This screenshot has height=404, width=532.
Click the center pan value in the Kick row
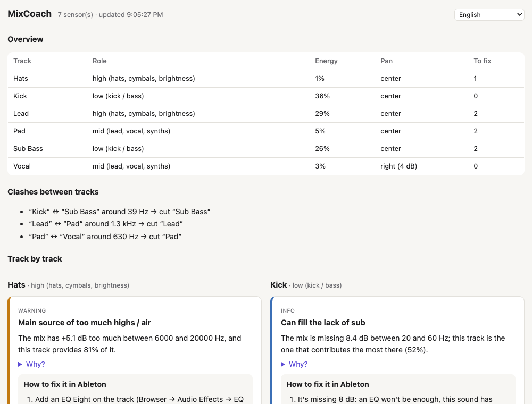(390, 96)
